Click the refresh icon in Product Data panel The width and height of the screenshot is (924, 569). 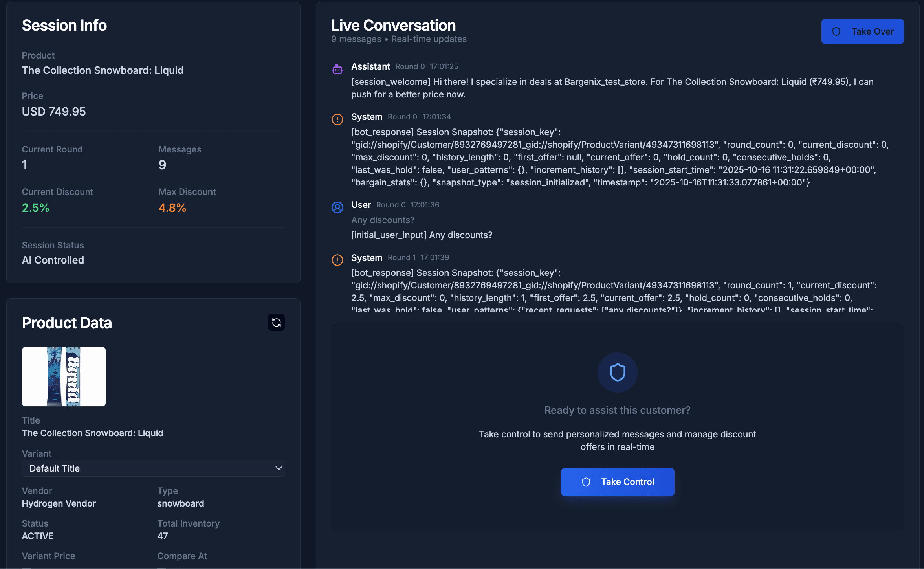tap(276, 322)
